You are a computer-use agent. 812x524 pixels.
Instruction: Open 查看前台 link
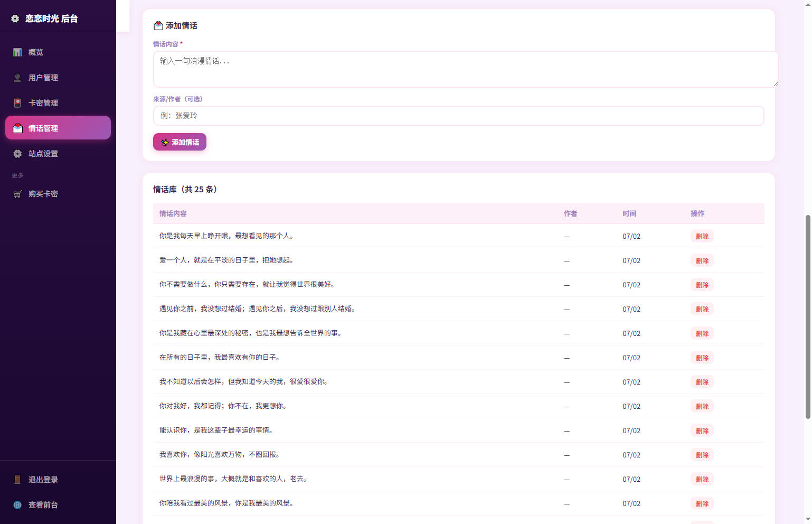pyautogui.click(x=58, y=505)
